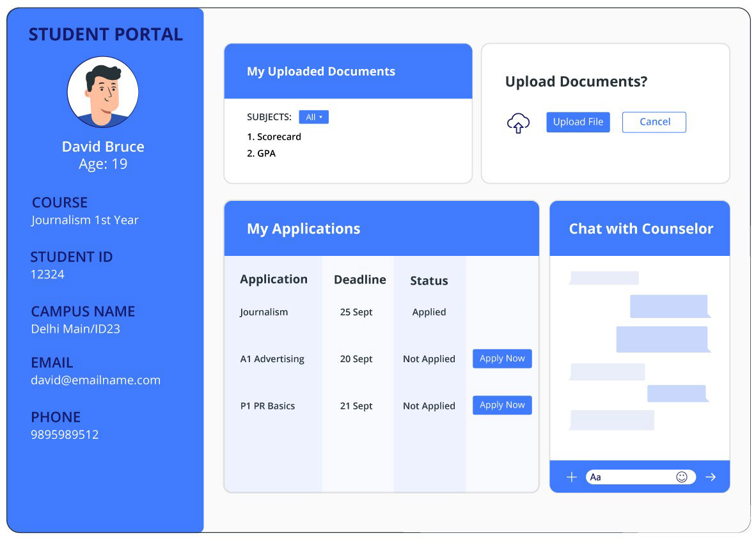Click Not Applied status for P1 PR Basics
This screenshot has width=756, height=540.
pos(429,406)
